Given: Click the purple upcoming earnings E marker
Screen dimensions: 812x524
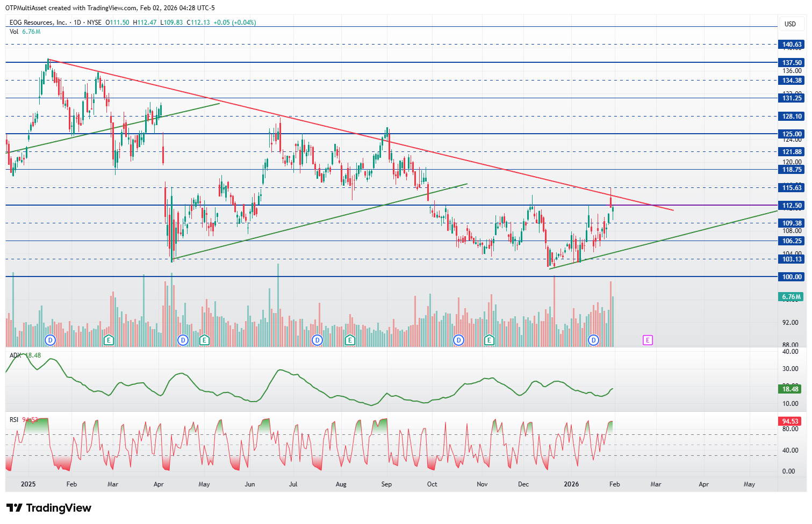Looking at the screenshot, I should pyautogui.click(x=648, y=340).
